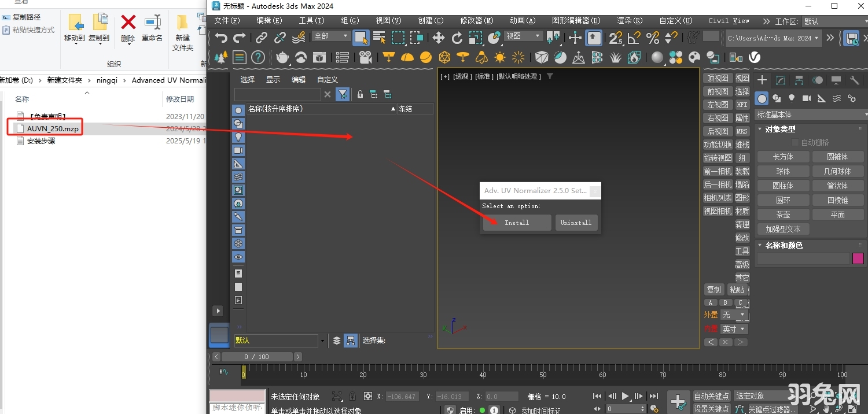
Task: Click Install in the UV Normalizer dialog
Action: point(517,223)
